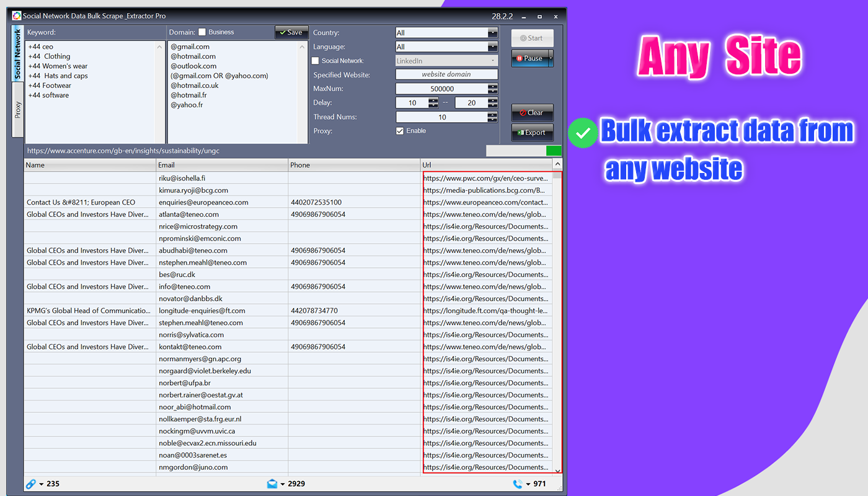The image size is (868, 496).
Task: Click the accenture.com current URL status line
Action: [x=123, y=151]
